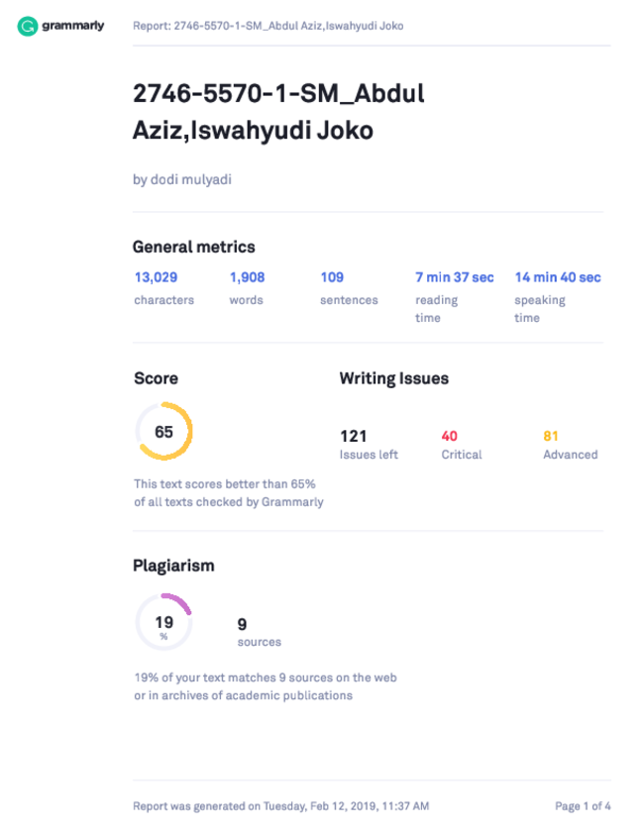Click the Page 1 of 4 indicator
The height and width of the screenshot is (833, 644).
coord(583,806)
